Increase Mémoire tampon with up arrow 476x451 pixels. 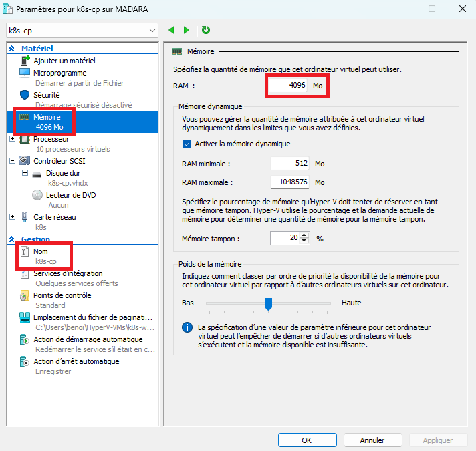coord(304,235)
